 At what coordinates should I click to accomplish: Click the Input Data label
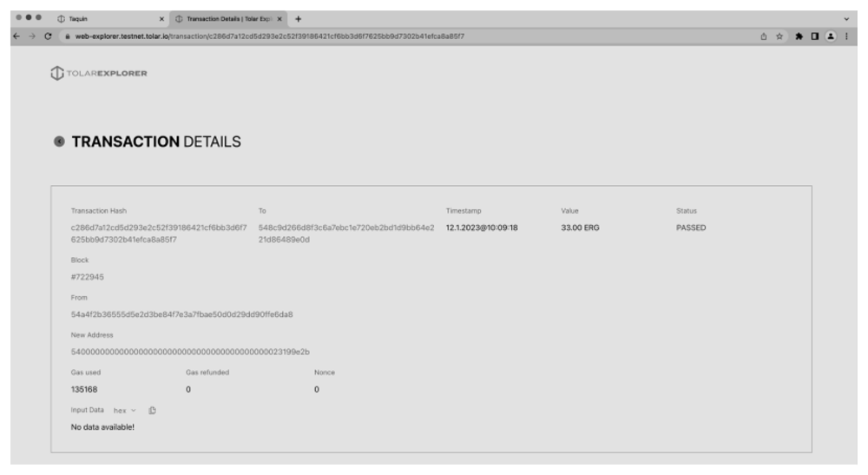pyautogui.click(x=87, y=410)
